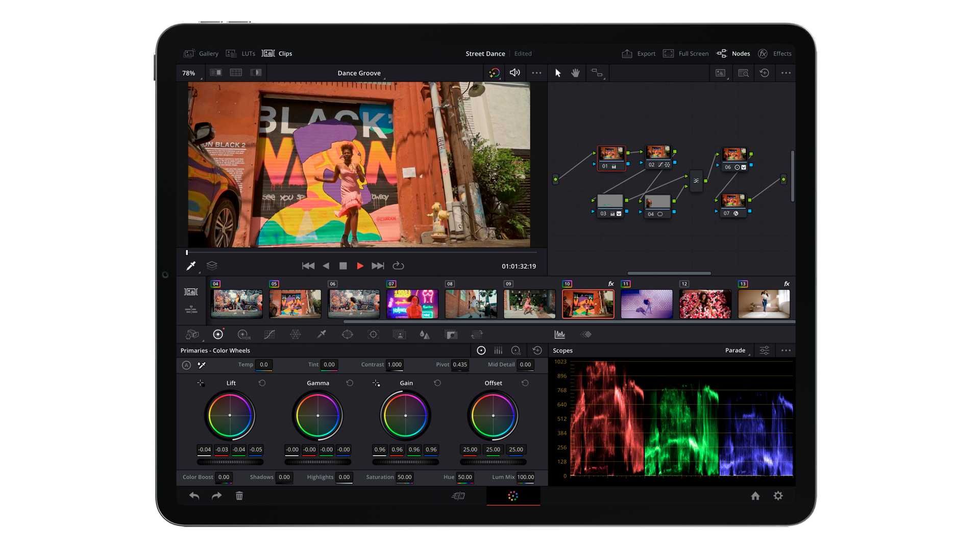Open the viewer zoom level menu
Viewport: 980px width, 551px height.
189,72
